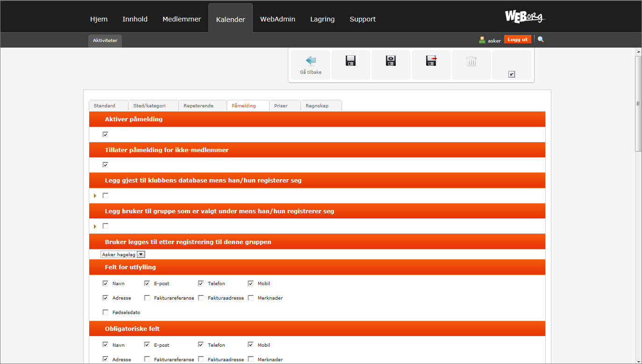Enable Legg gjest til klubbens database checkbox

(105, 196)
